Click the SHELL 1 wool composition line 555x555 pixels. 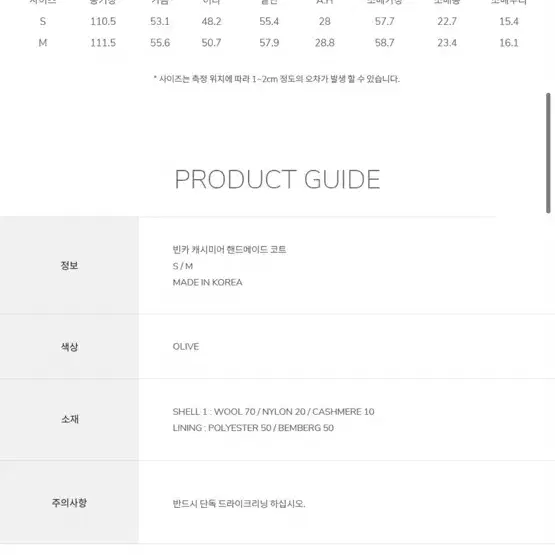click(273, 412)
